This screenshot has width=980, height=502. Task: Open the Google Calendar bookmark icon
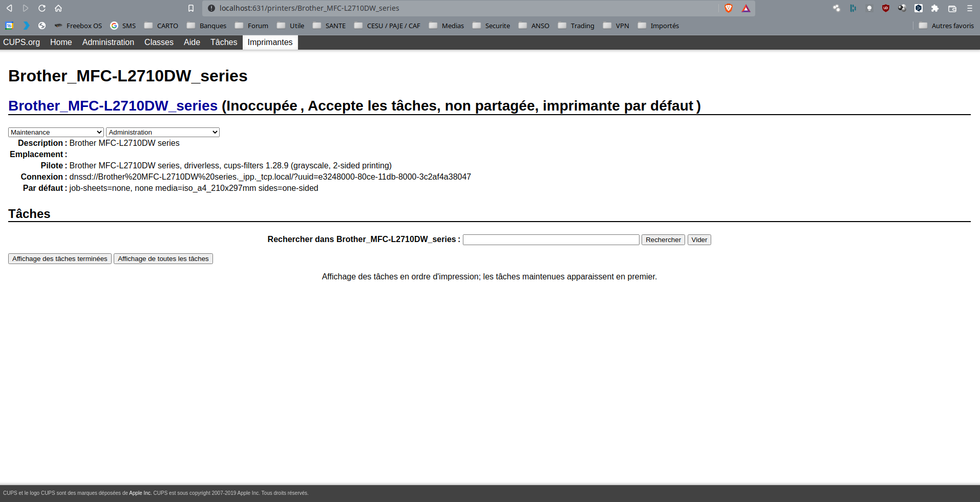point(9,26)
